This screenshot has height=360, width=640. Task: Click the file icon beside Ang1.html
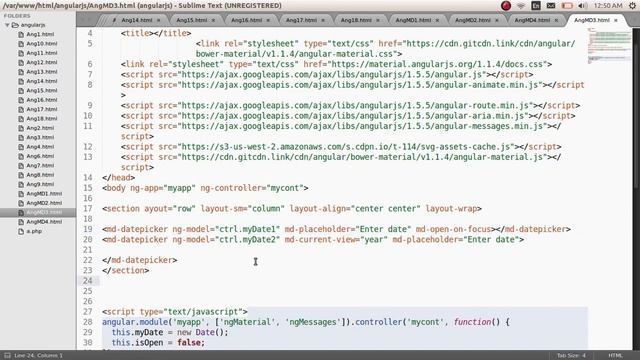pos(21,34)
